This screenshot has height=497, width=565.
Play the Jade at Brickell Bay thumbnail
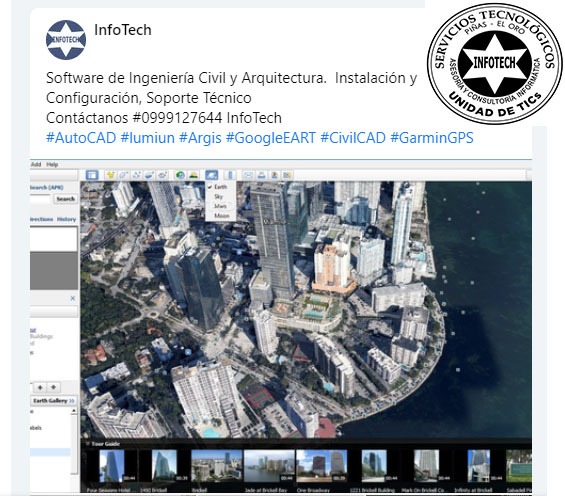point(269,466)
